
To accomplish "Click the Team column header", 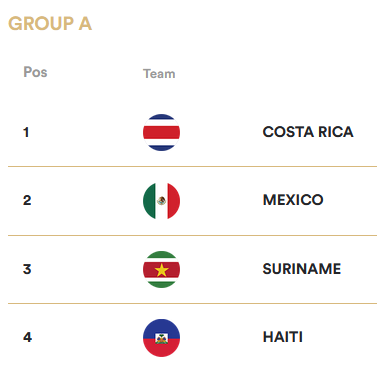I will [159, 74].
